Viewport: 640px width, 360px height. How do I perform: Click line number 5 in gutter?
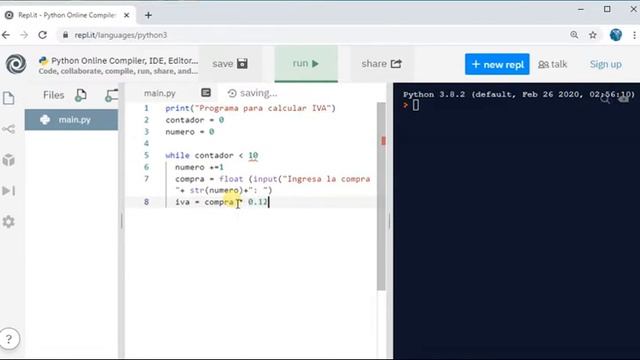pyautogui.click(x=147, y=156)
